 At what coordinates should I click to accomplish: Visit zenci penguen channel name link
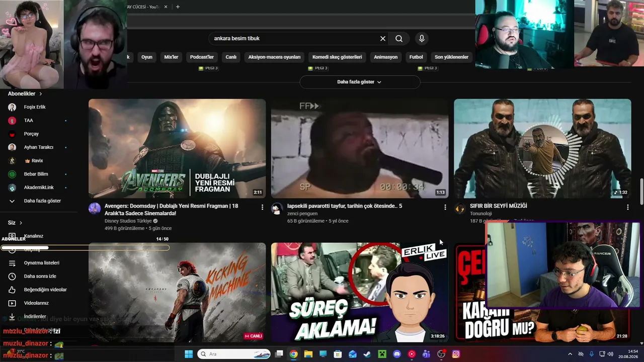(x=302, y=214)
